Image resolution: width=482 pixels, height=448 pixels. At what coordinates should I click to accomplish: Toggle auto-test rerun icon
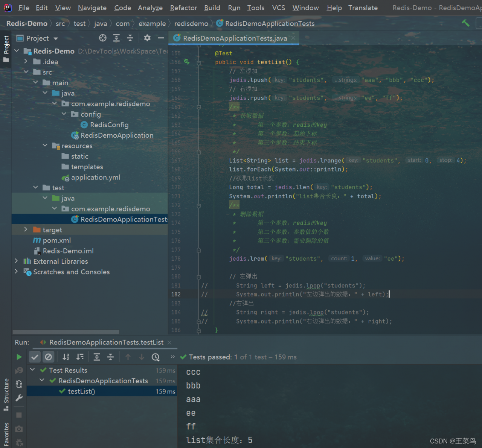click(19, 384)
